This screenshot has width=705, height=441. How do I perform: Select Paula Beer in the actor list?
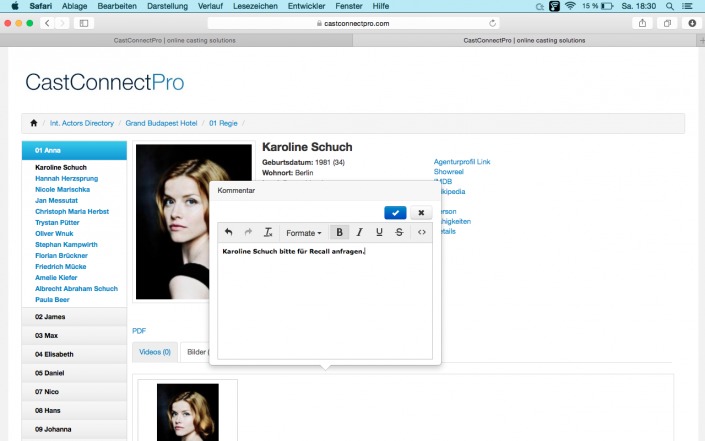click(52, 299)
